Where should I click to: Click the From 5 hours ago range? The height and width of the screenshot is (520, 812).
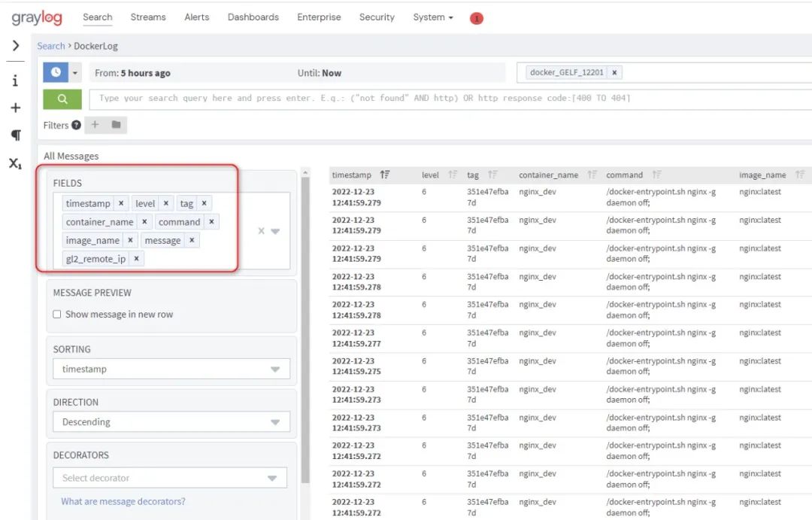click(132, 73)
